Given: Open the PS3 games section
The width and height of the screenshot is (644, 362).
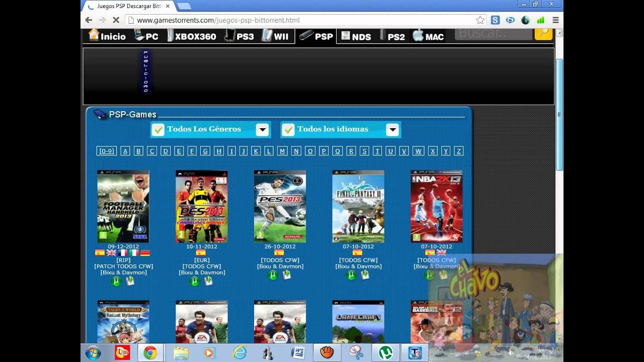Looking at the screenshot, I should pos(239,36).
